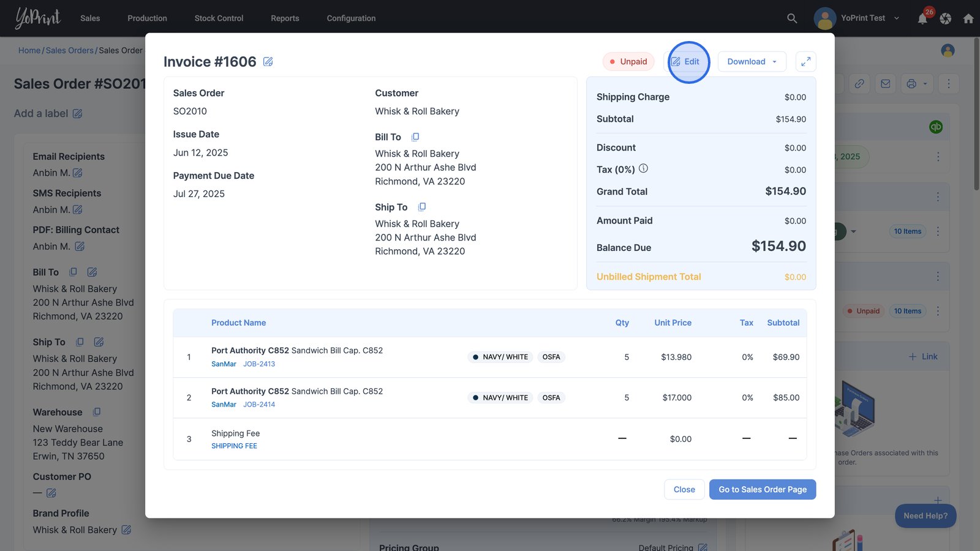Copy the modal's Bill To address

coord(415,137)
